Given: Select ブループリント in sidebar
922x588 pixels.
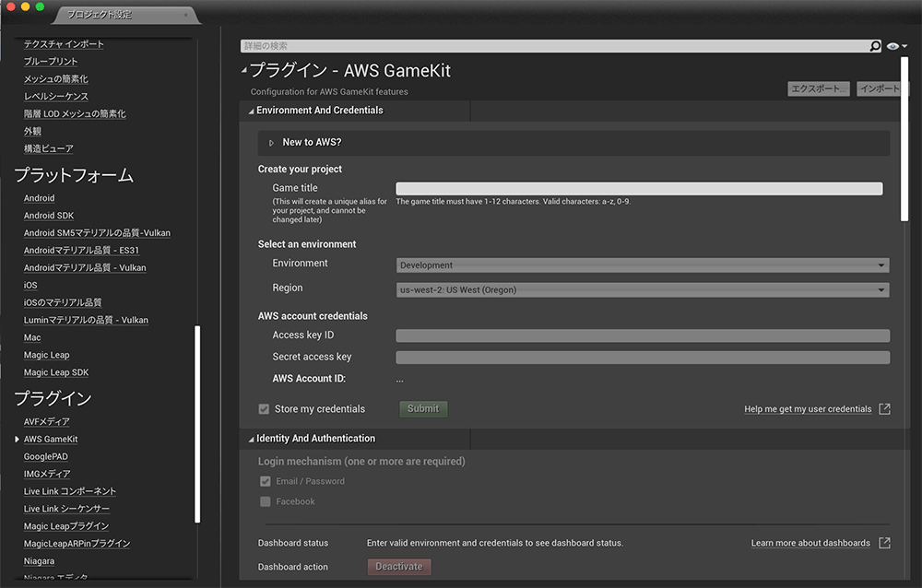Looking at the screenshot, I should coord(51,61).
